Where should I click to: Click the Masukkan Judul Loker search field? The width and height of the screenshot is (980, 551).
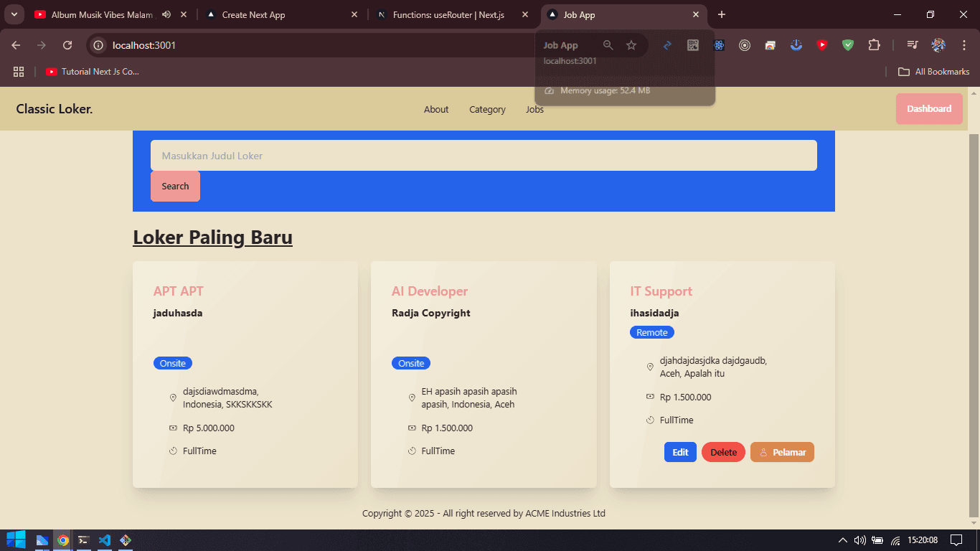(484, 156)
